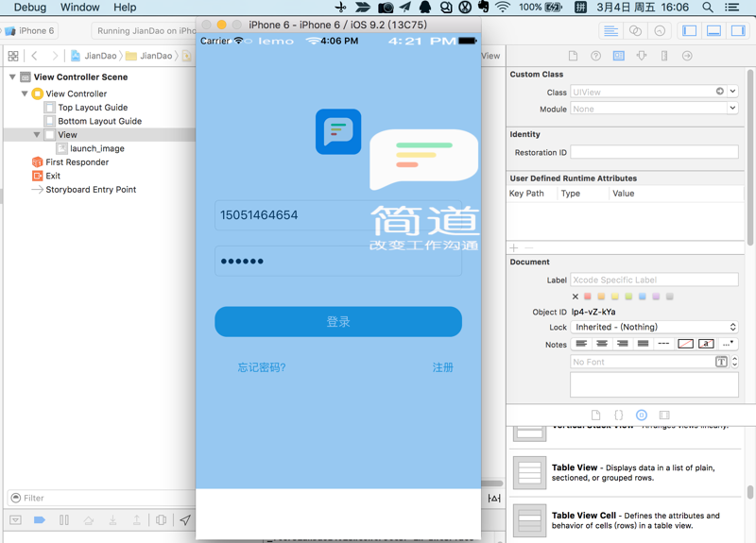This screenshot has height=543, width=756.
Task: Click the Step Out debug button
Action: (x=137, y=520)
